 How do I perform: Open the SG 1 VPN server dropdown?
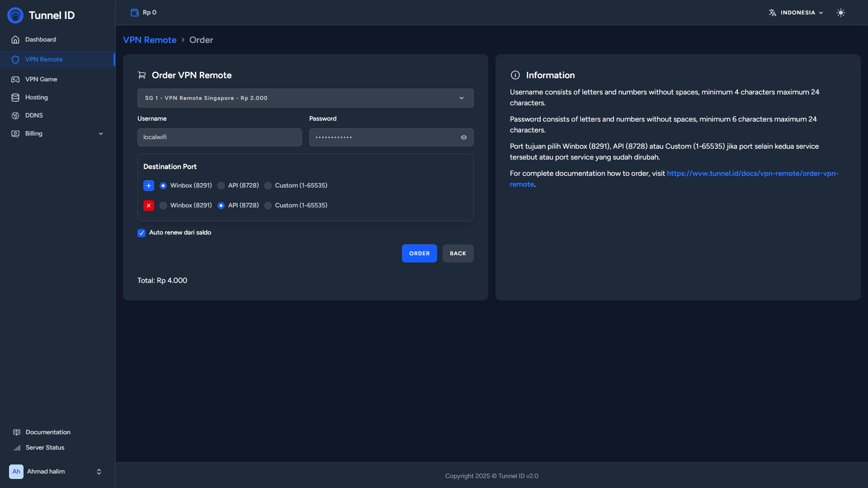pos(305,98)
